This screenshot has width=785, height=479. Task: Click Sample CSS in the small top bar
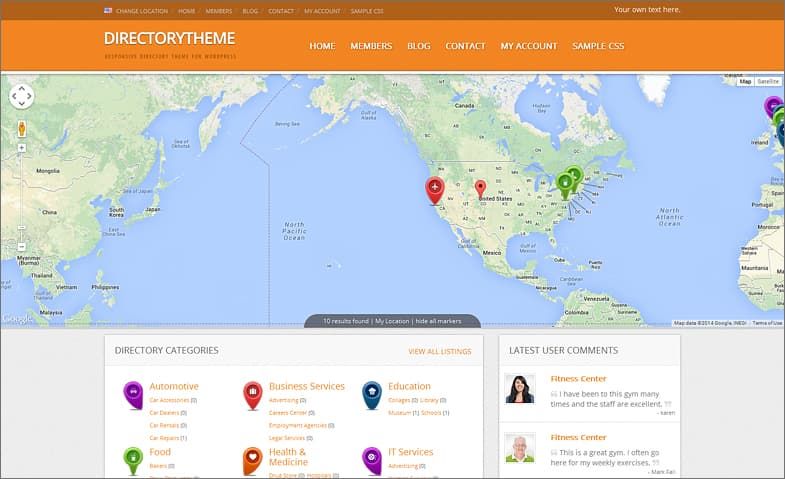tap(367, 11)
